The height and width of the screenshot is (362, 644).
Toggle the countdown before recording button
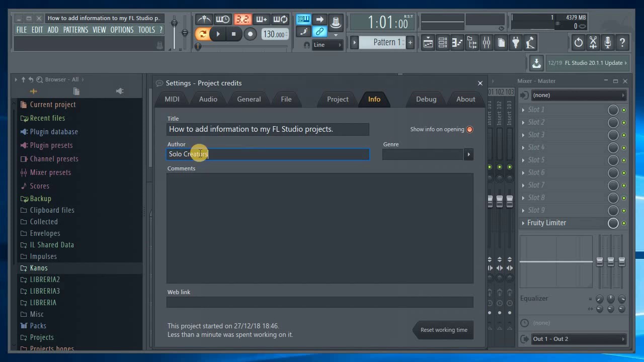(243, 20)
